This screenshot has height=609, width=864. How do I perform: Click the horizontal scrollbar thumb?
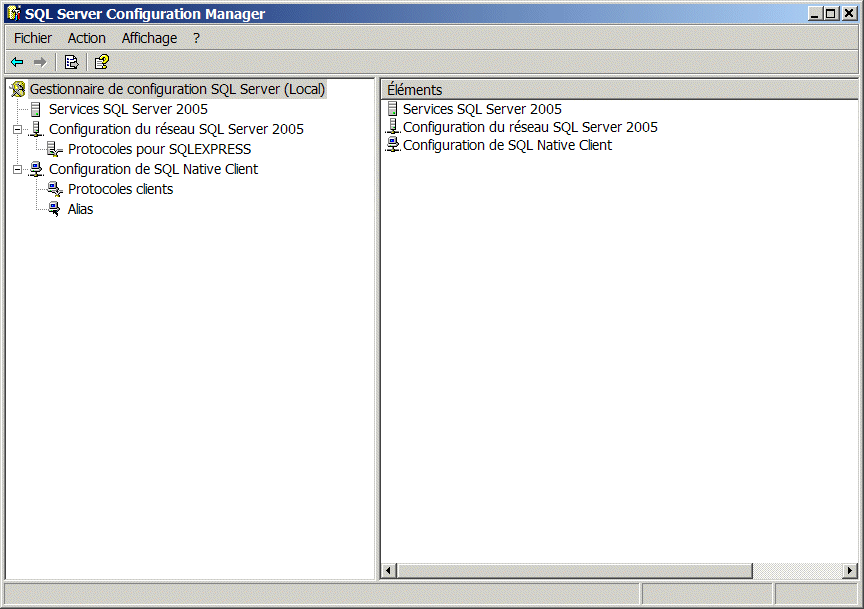click(574, 570)
